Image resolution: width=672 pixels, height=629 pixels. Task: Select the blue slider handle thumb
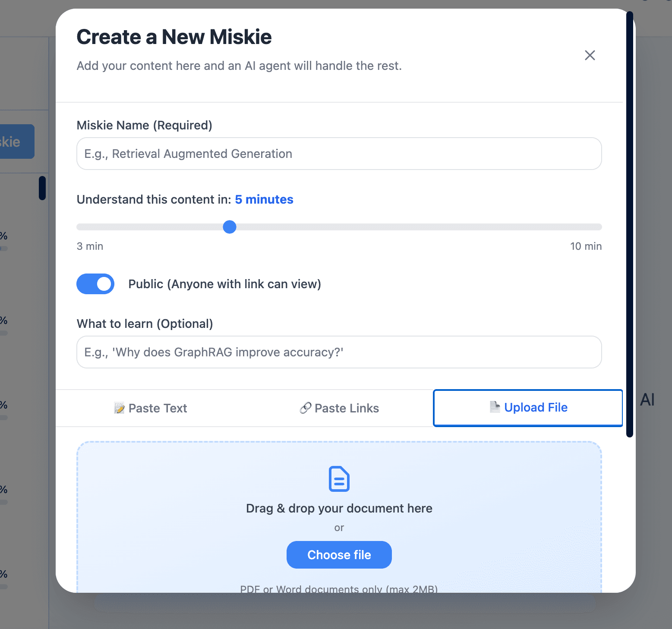pos(230,227)
